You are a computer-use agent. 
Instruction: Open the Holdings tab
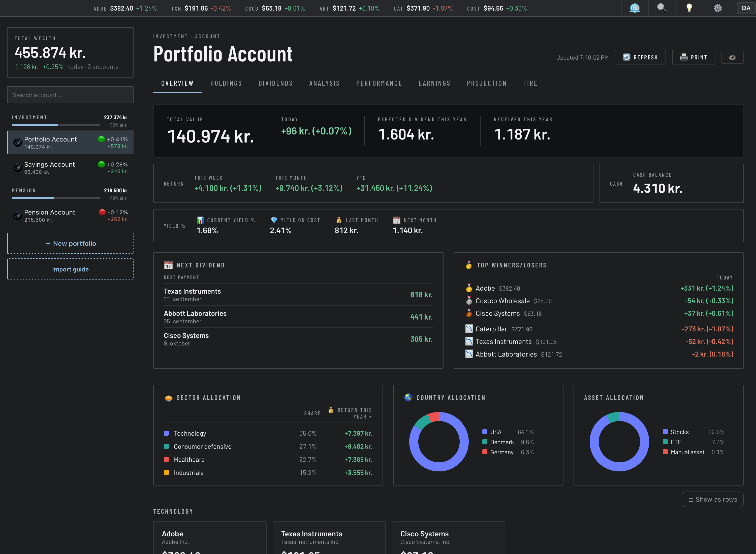pyautogui.click(x=226, y=83)
